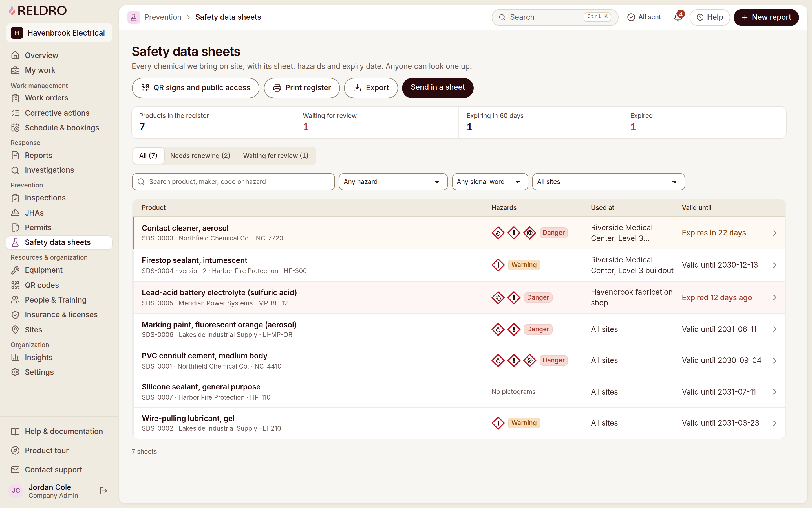Image resolution: width=812 pixels, height=508 pixels.
Task: Open Insights in the sidebar
Action: [59, 358]
